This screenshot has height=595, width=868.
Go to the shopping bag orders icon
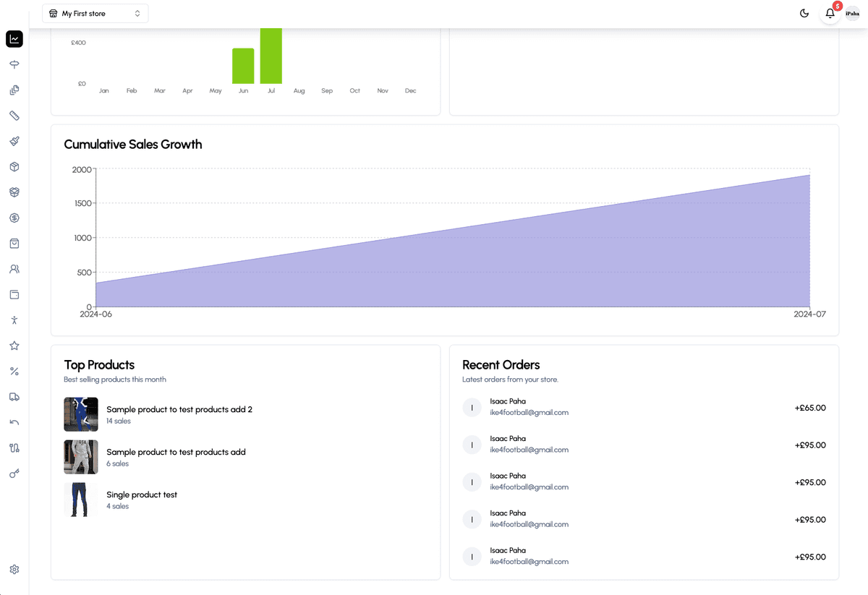pos(14,243)
